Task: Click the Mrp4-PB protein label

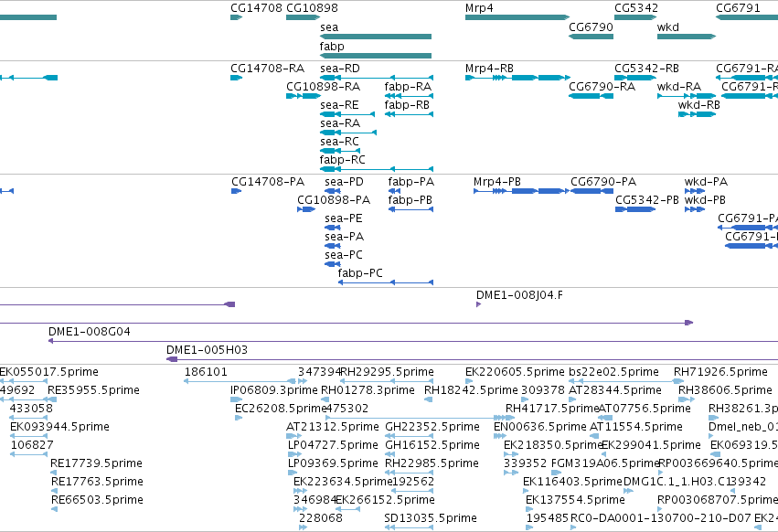Action: [497, 182]
